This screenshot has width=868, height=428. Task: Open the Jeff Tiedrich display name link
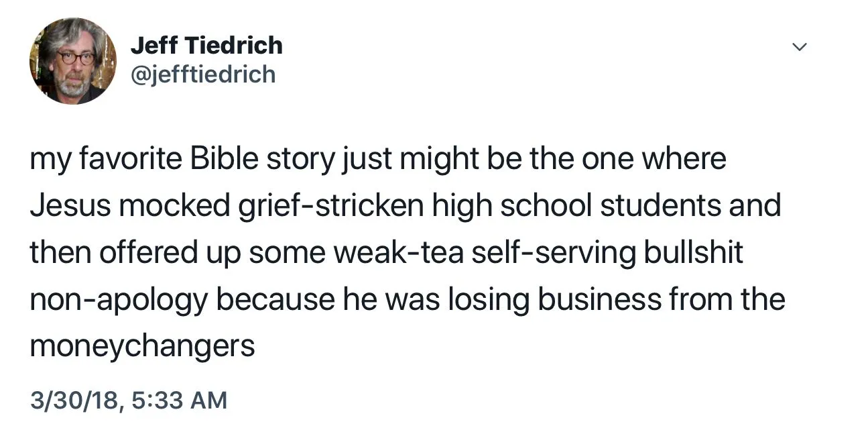[206, 46]
